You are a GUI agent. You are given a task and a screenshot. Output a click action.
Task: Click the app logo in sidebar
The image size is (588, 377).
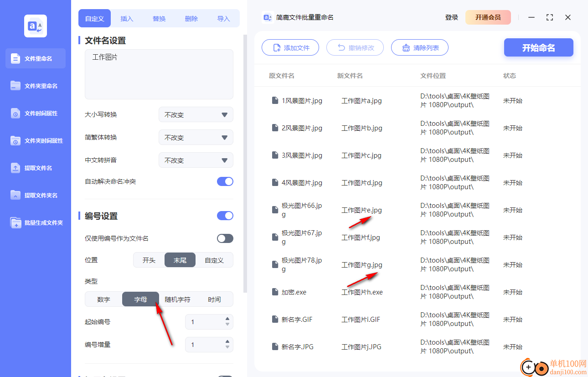click(x=36, y=26)
